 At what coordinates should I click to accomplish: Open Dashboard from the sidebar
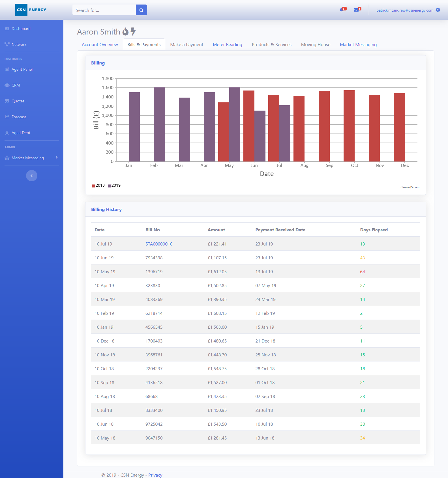pyautogui.click(x=21, y=29)
